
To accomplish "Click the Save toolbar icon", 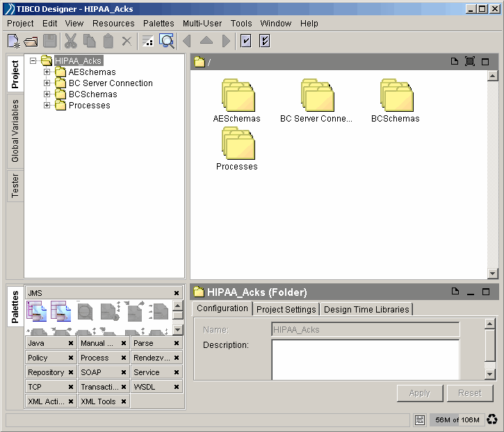I will [x=50, y=41].
